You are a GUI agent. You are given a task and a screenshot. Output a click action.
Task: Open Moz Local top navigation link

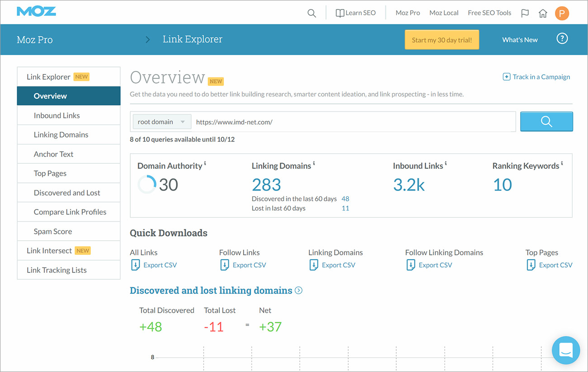click(x=444, y=13)
